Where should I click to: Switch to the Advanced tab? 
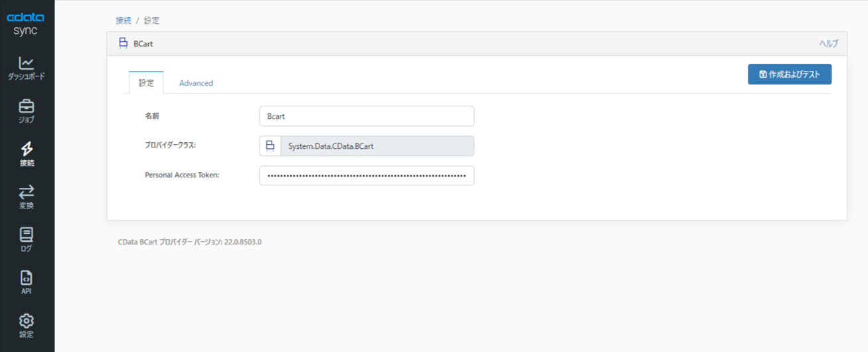[196, 83]
